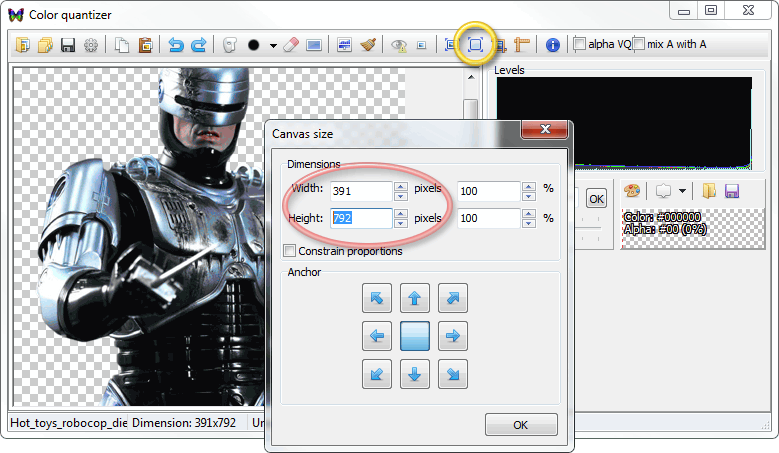Expand brush shape dropdown arrow
779x453 pixels.
click(x=273, y=46)
